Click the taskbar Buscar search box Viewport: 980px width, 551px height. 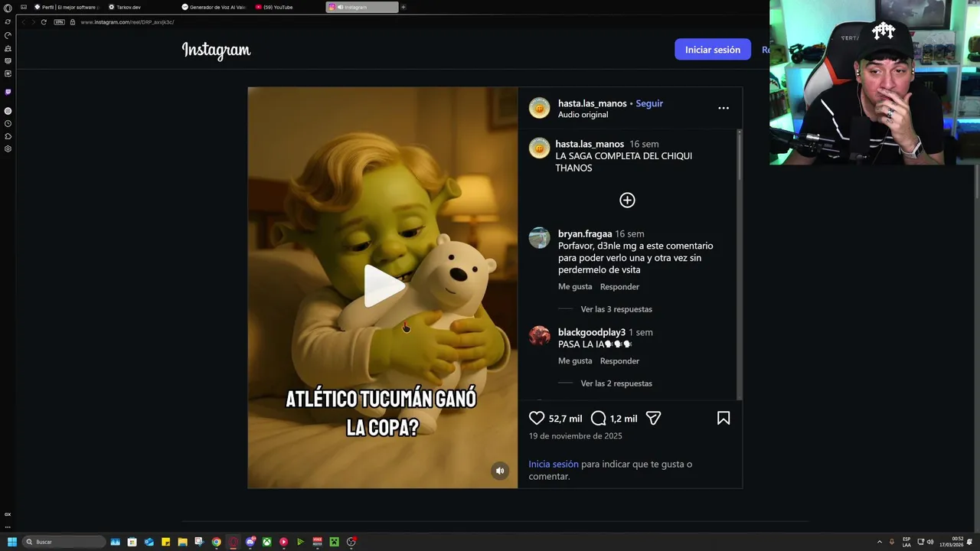64,542
